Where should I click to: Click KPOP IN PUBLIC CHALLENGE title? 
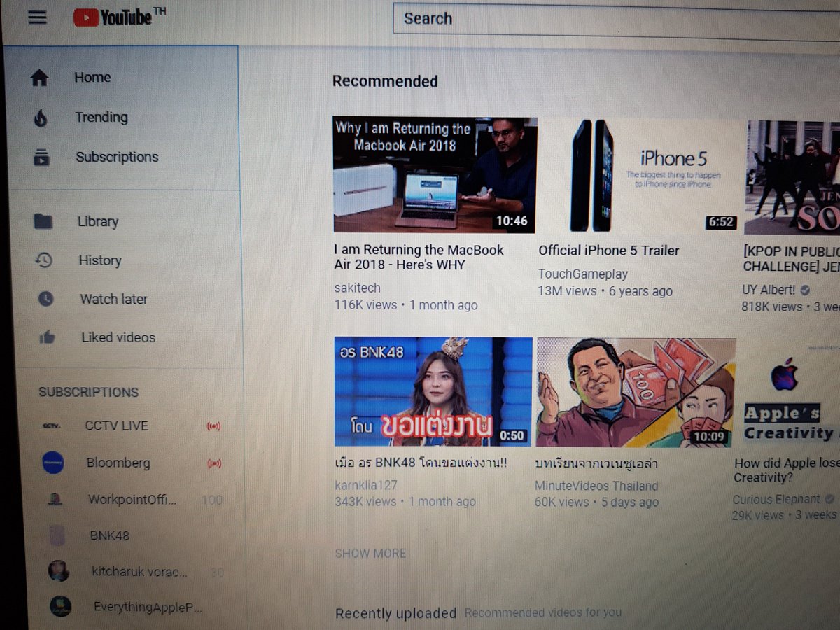(791, 259)
